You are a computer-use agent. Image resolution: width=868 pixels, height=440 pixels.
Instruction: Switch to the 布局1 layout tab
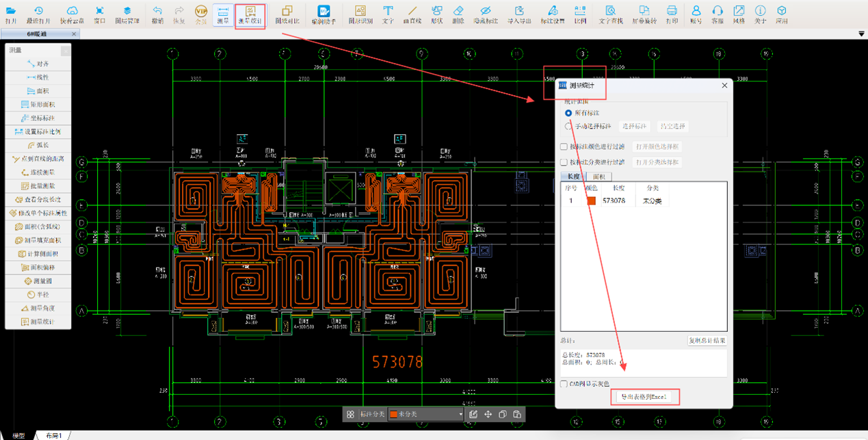[54, 435]
